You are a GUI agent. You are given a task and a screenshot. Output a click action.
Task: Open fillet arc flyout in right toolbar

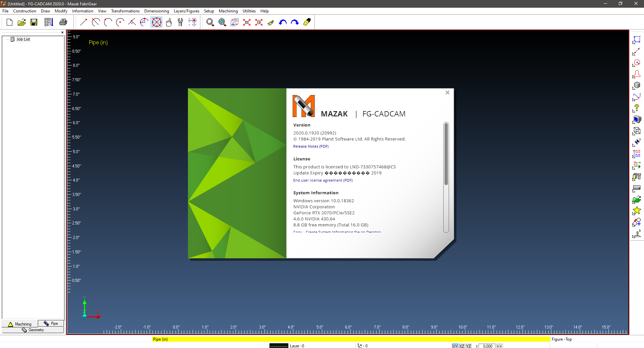click(x=636, y=97)
